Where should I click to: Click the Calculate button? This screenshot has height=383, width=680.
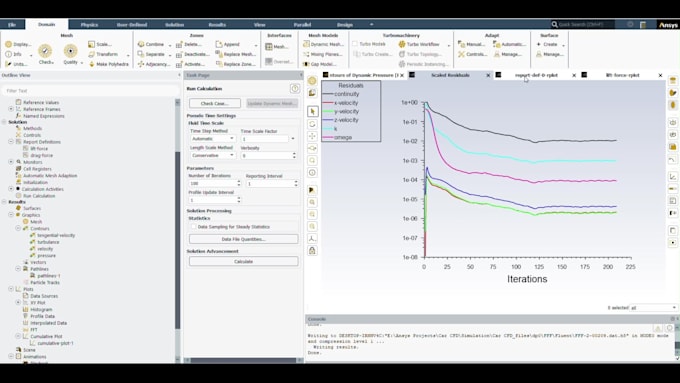243,262
